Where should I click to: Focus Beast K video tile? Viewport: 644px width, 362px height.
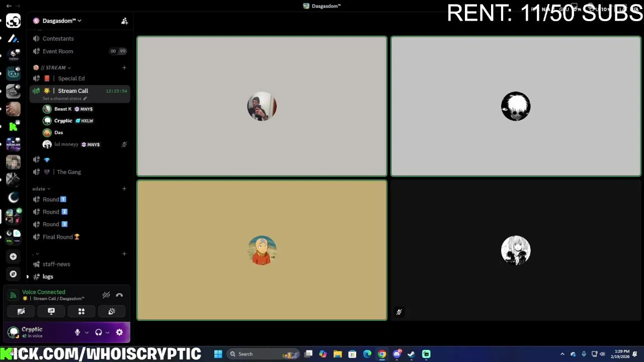262,107
